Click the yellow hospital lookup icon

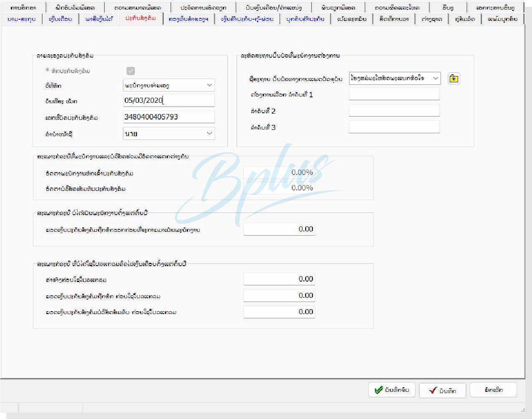[453, 79]
